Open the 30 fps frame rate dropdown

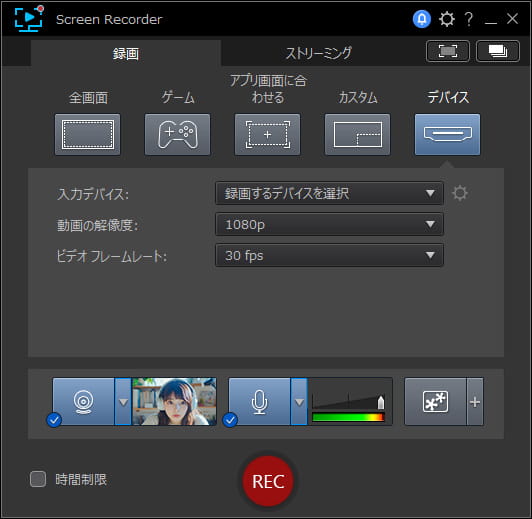(329, 255)
